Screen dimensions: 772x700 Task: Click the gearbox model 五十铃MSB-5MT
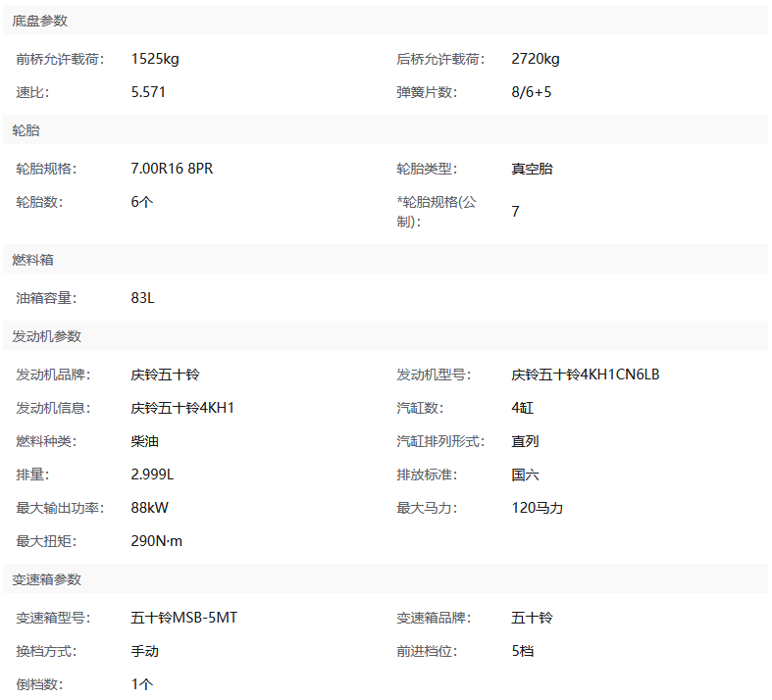point(184,618)
